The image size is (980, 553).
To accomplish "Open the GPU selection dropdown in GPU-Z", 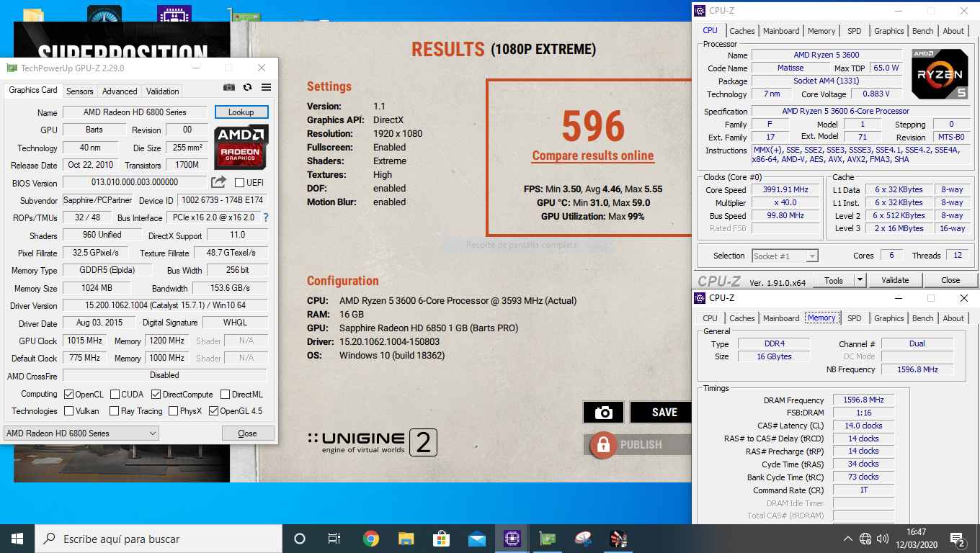I will pyautogui.click(x=81, y=433).
